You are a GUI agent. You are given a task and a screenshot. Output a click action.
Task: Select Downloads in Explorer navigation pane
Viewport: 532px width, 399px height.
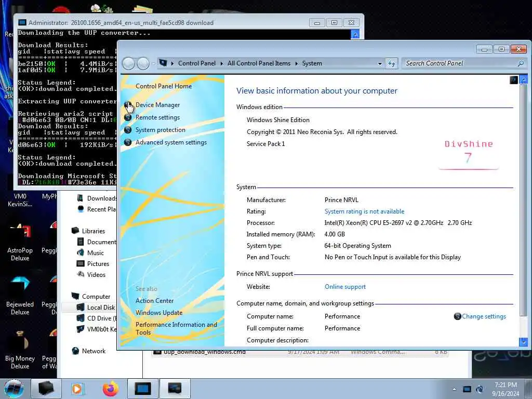click(101, 198)
